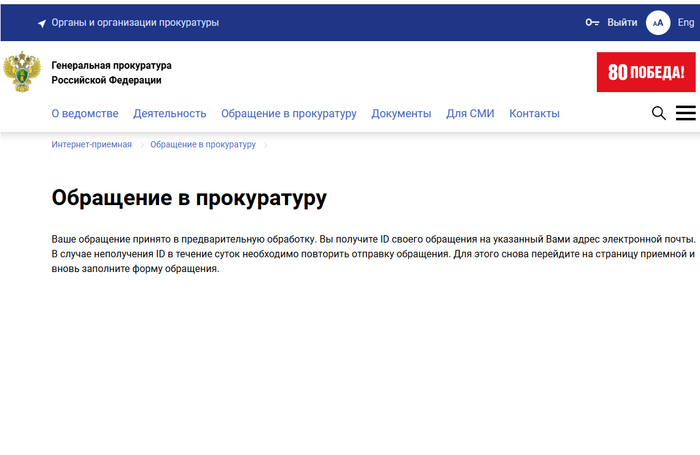Select 'Обращение в прокуратуру' in main navigation
Viewport: 700px width, 455px height.
point(288,114)
